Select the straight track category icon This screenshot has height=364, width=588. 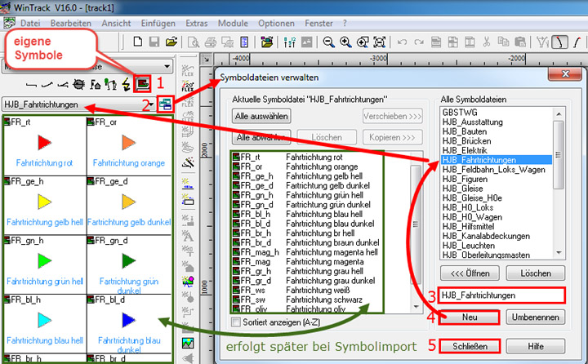[x=32, y=86]
